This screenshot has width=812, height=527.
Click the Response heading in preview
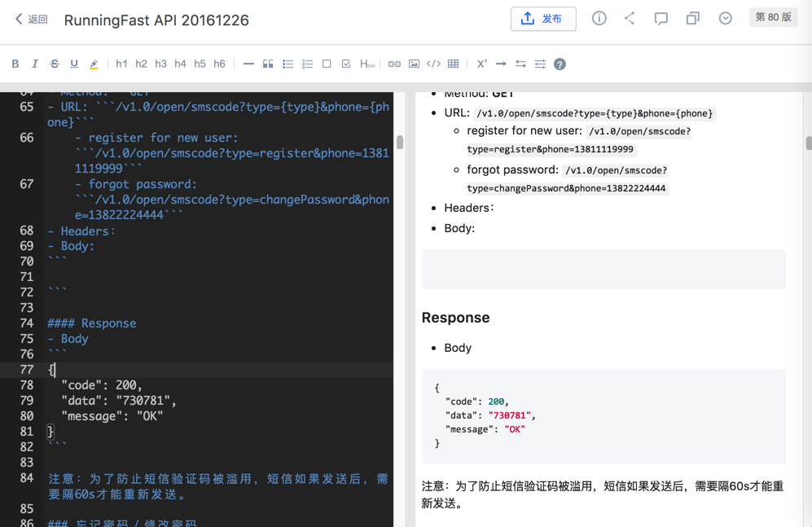click(456, 318)
